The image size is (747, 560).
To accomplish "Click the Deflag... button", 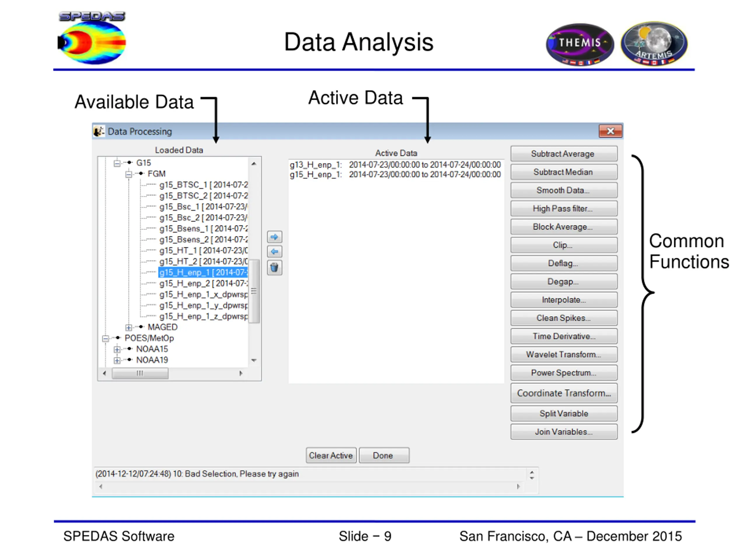I will point(564,263).
